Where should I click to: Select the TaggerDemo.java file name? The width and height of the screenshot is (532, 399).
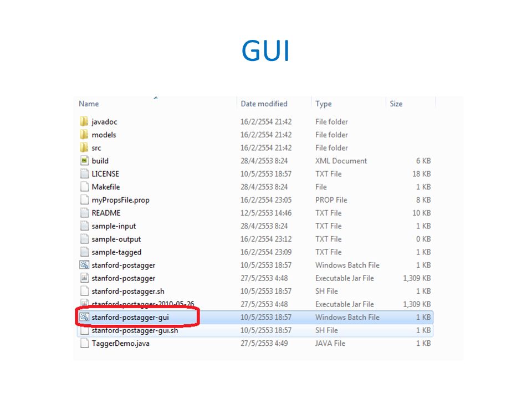120,344
